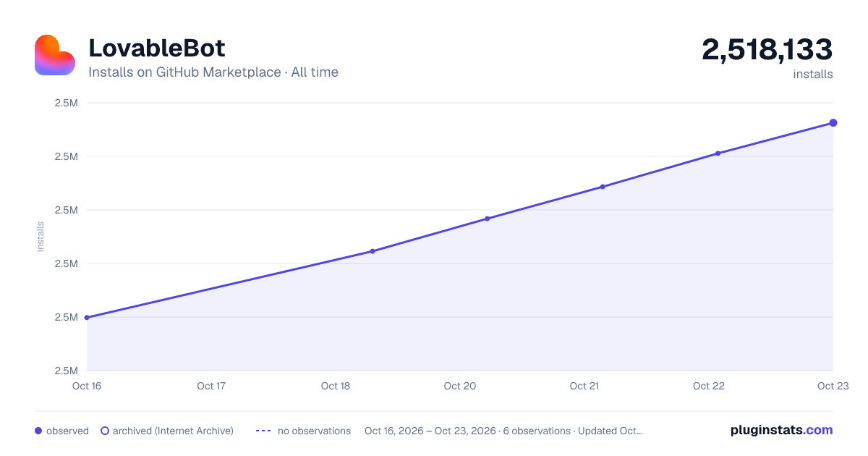Select the final large data point at Oct 23

[x=833, y=123]
